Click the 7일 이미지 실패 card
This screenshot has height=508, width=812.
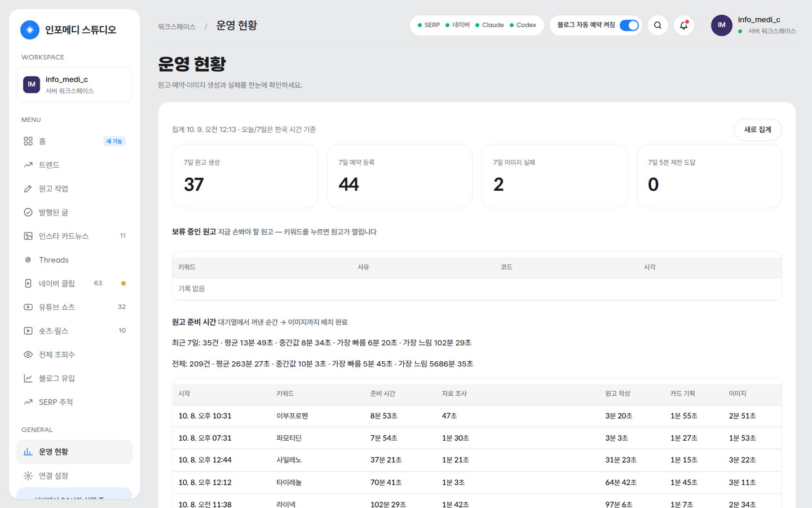pyautogui.click(x=554, y=176)
